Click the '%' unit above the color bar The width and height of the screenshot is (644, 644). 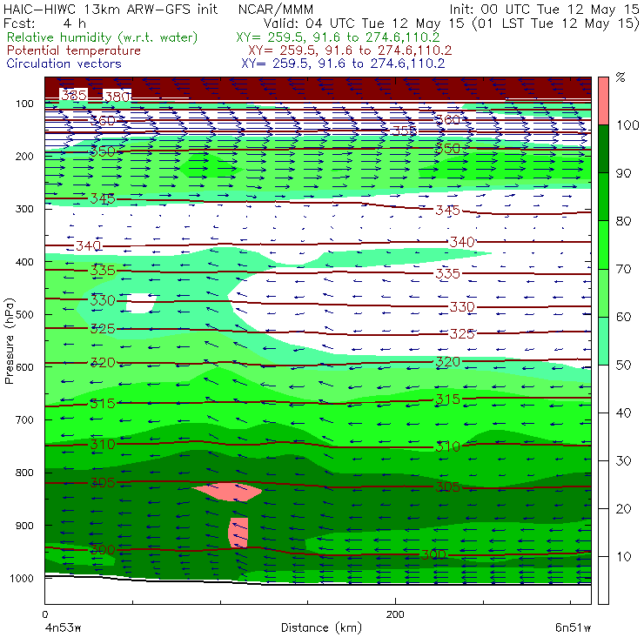(x=621, y=77)
